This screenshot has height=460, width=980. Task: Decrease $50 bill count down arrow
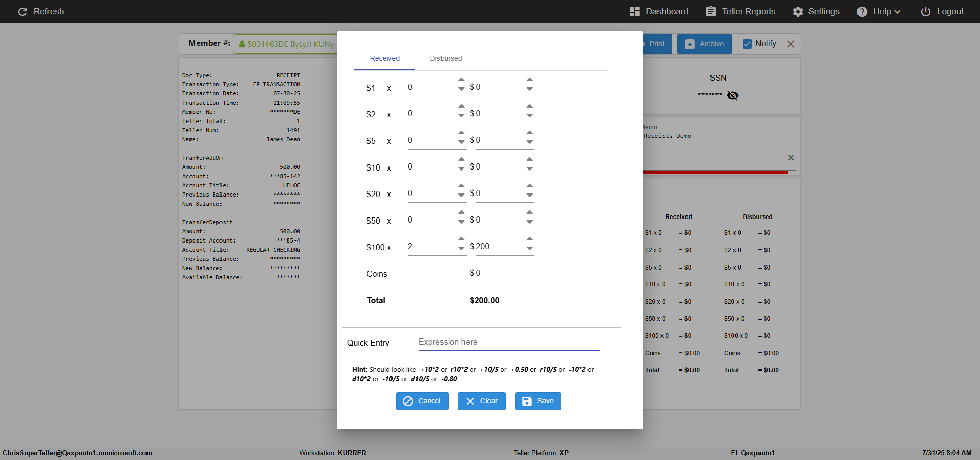click(461, 222)
